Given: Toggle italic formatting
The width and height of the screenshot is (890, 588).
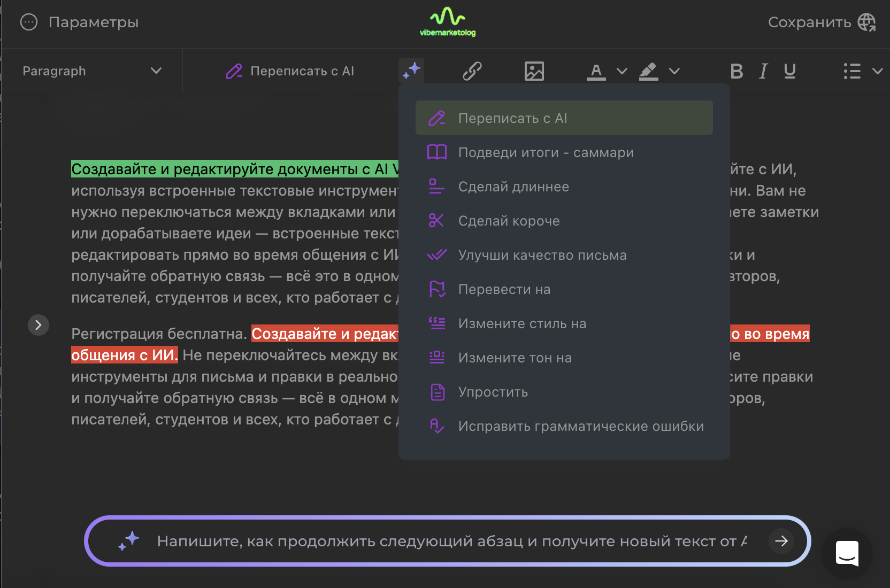Looking at the screenshot, I should pos(763,71).
